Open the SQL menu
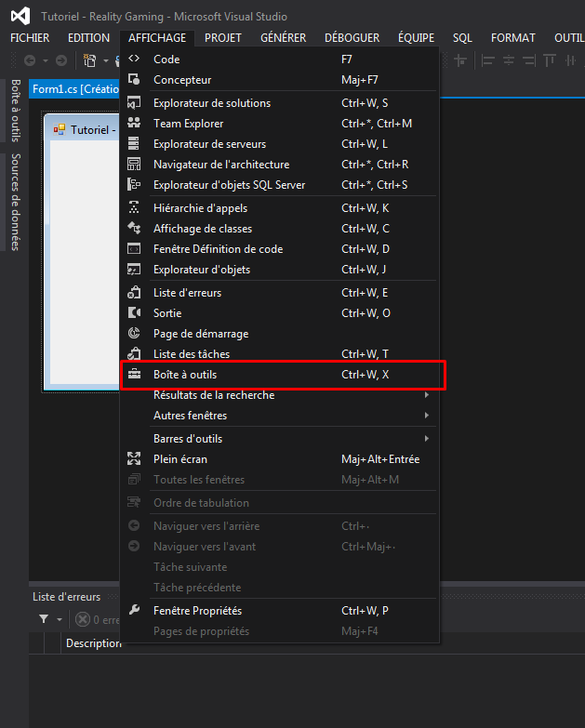585x728 pixels. [462, 37]
